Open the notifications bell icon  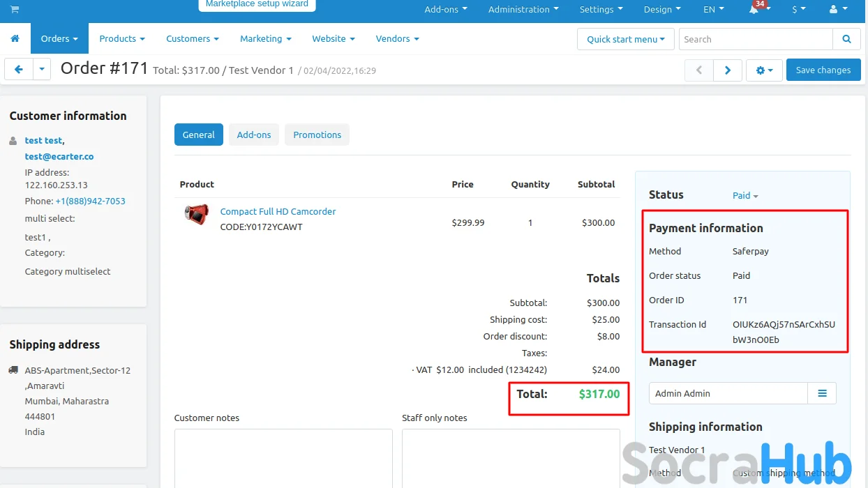pyautogui.click(x=754, y=10)
